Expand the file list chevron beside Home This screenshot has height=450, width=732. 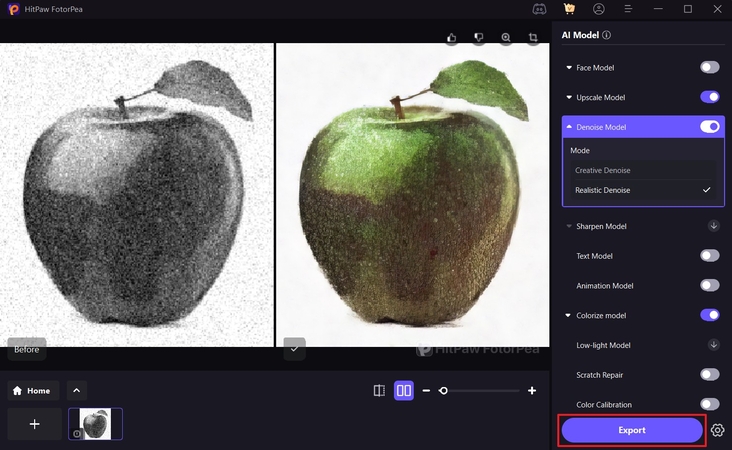tap(77, 391)
